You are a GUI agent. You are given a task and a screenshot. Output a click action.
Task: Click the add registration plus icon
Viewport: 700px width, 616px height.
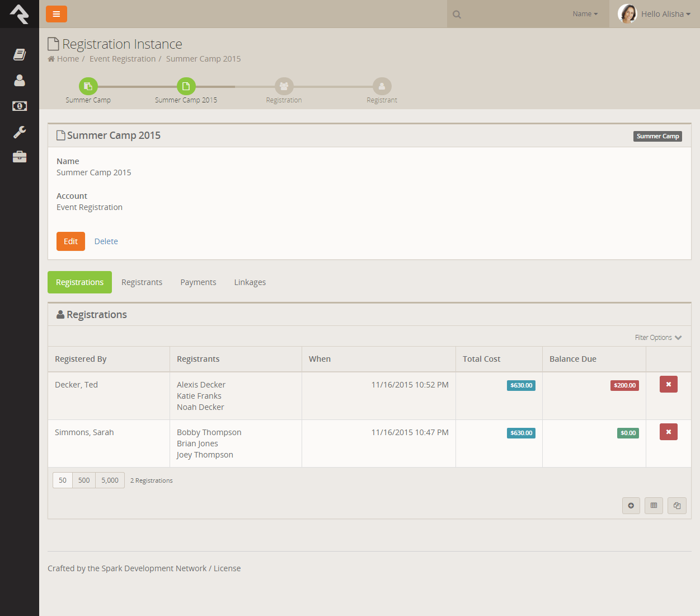(631, 506)
